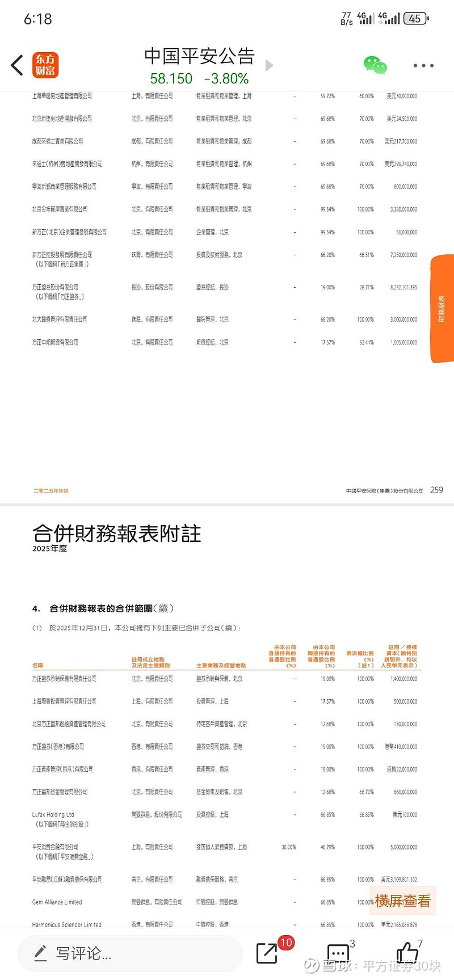This screenshot has height=980, width=454.
Task: Select the footer text 二零二五年年報
Action: tap(51, 491)
